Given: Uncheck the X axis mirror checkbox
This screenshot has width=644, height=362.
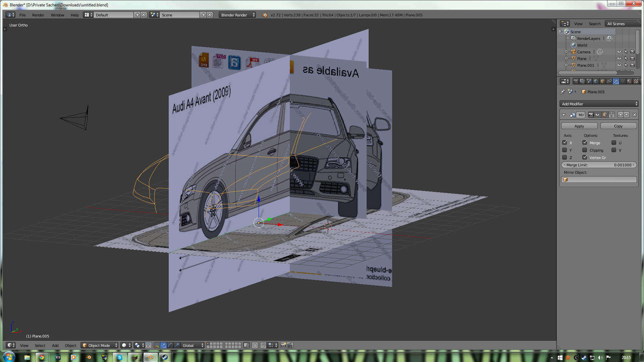Looking at the screenshot, I should tap(565, 143).
